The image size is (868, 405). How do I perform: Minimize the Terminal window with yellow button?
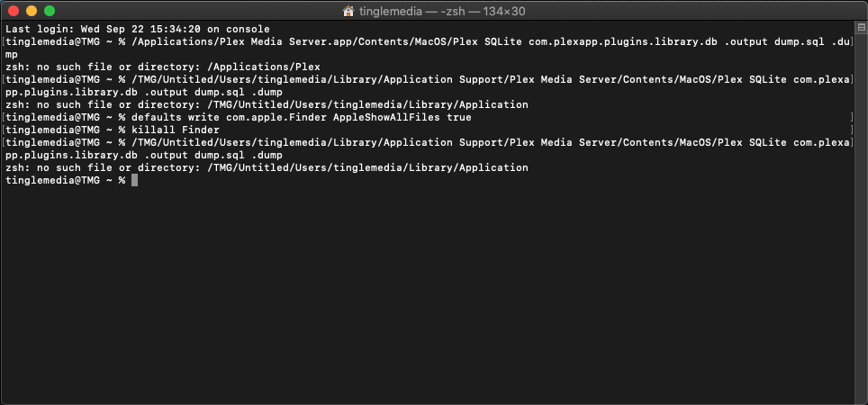coord(31,11)
